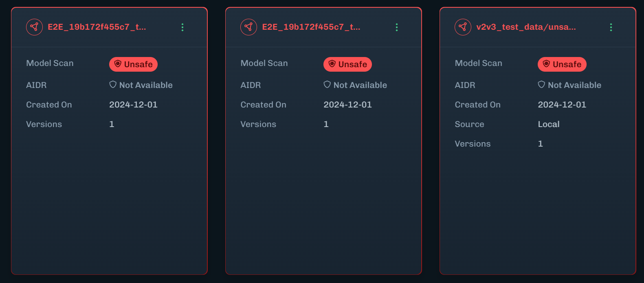
Task: Open the E2E_19b172f455c7 title on the leftmost card
Action: coord(97,27)
